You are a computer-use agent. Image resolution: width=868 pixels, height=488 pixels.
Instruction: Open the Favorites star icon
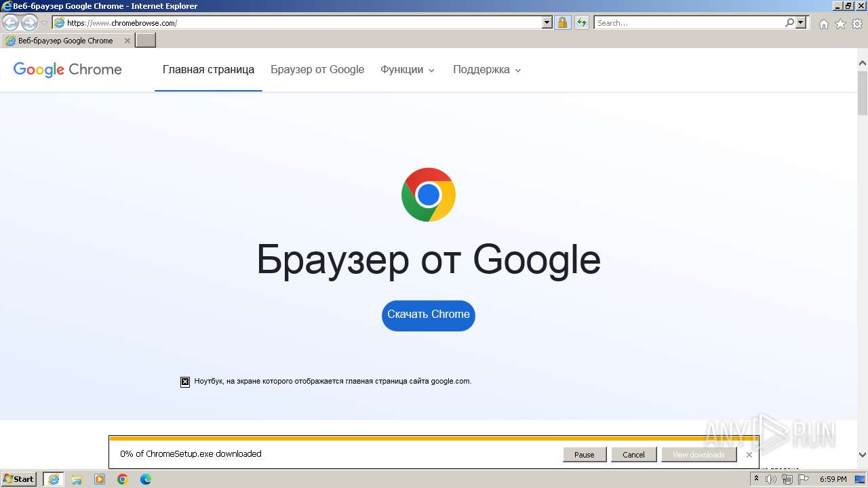[840, 24]
